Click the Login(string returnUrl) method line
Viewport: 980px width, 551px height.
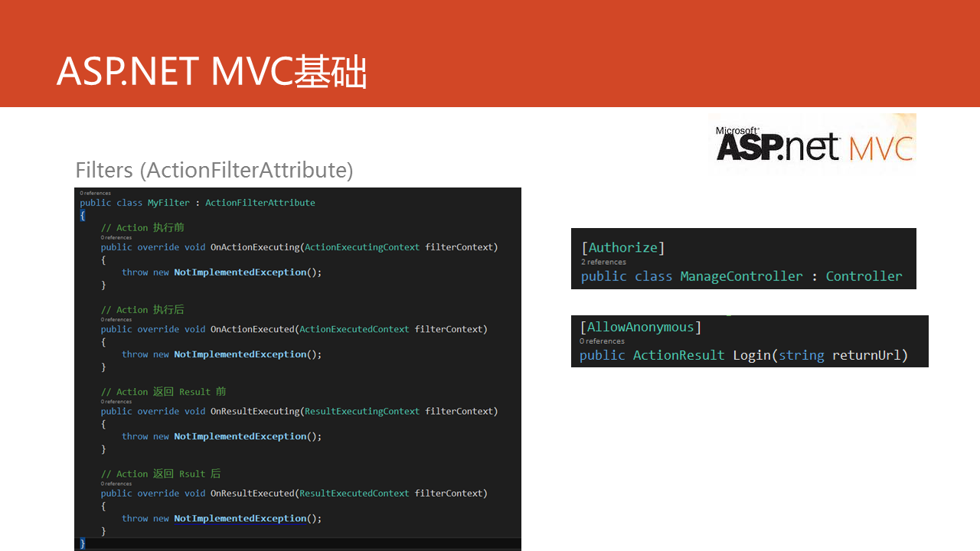pos(743,355)
